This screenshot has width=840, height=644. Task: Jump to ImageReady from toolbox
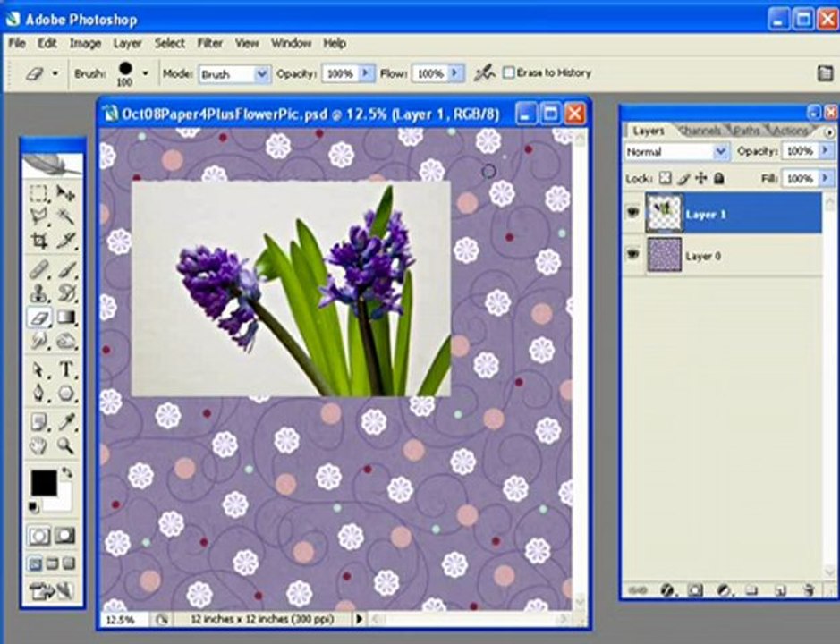tap(51, 591)
